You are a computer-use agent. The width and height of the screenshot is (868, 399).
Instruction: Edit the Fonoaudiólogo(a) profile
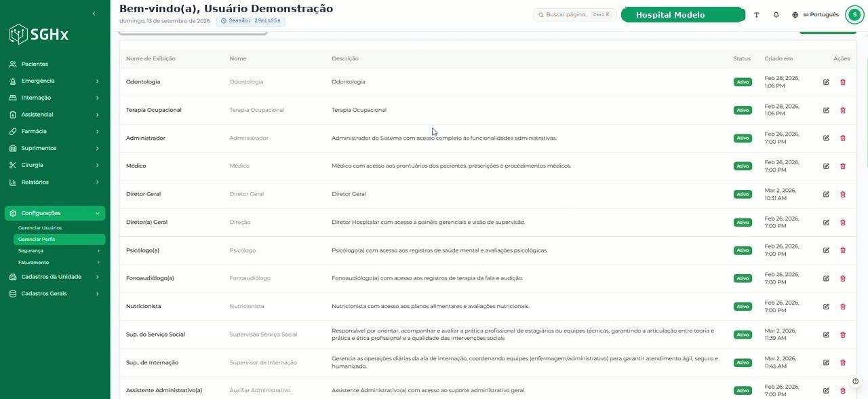coord(826,278)
